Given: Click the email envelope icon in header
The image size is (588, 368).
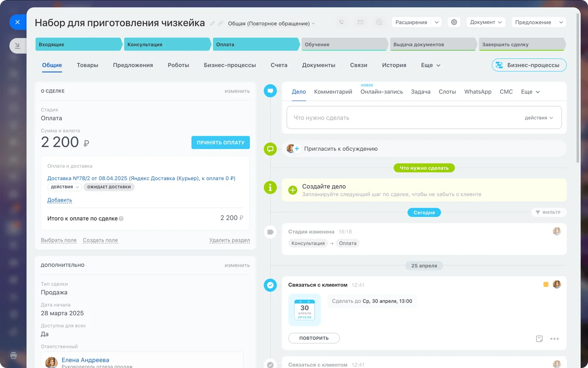Looking at the screenshot, I should 360,22.
